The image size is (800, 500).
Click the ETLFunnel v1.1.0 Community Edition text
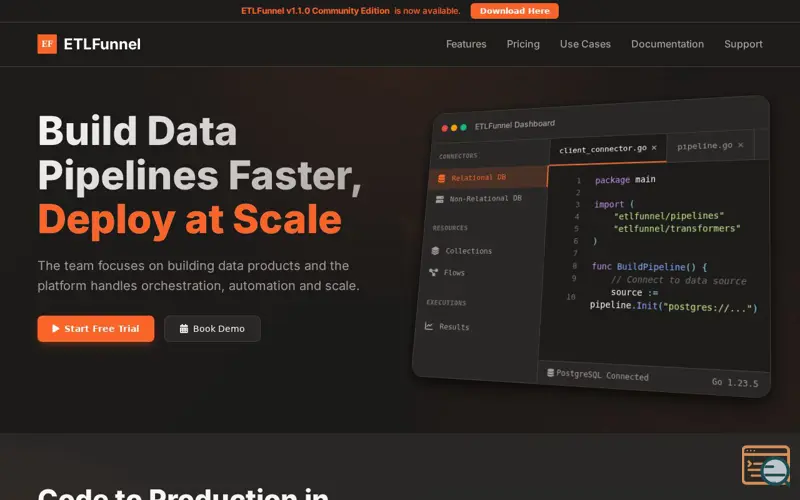315,11
